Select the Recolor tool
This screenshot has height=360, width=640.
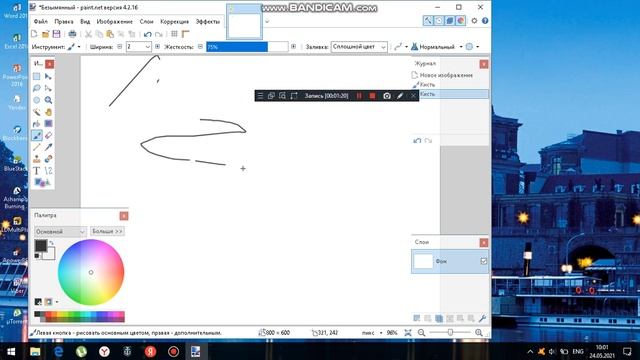tap(49, 159)
